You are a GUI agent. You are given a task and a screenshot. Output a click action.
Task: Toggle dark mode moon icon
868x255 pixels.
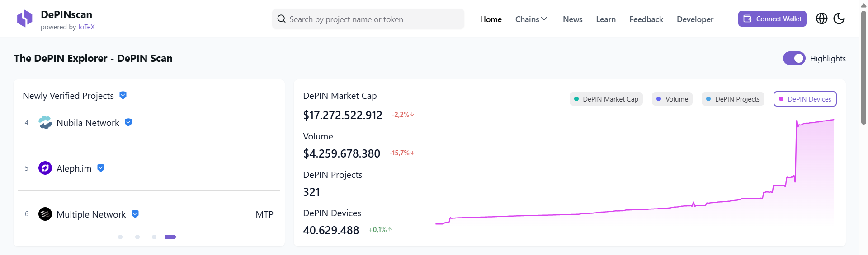[x=839, y=19]
